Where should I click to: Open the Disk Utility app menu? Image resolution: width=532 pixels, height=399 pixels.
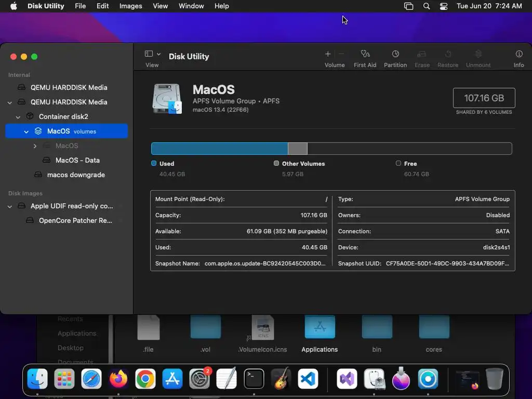coord(46,6)
